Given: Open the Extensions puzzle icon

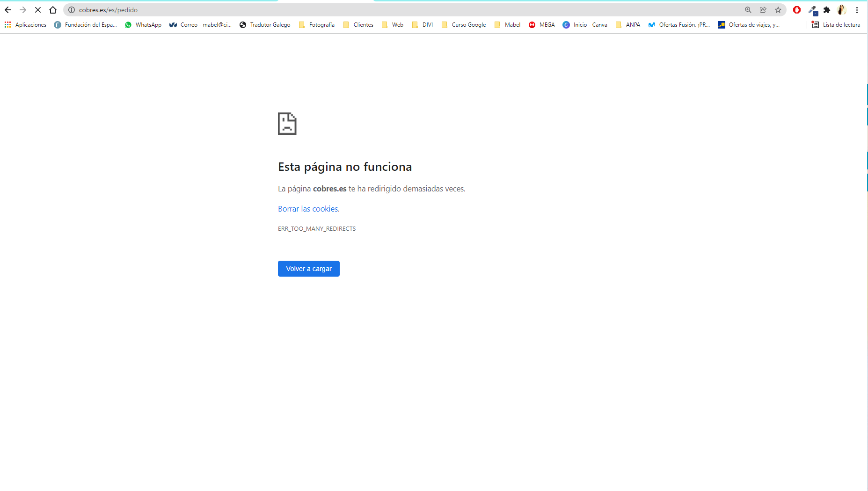Looking at the screenshot, I should coord(827,10).
